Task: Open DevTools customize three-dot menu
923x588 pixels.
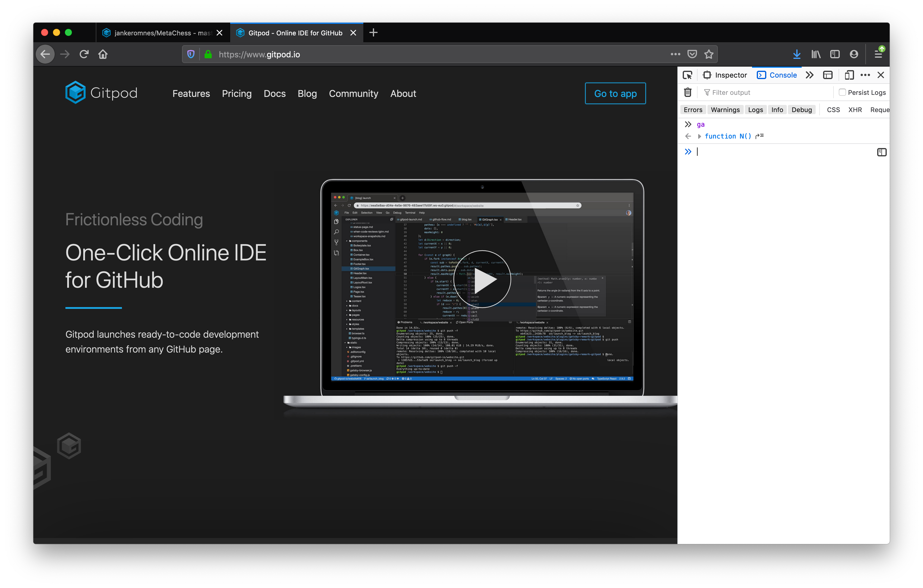Action: 865,75
